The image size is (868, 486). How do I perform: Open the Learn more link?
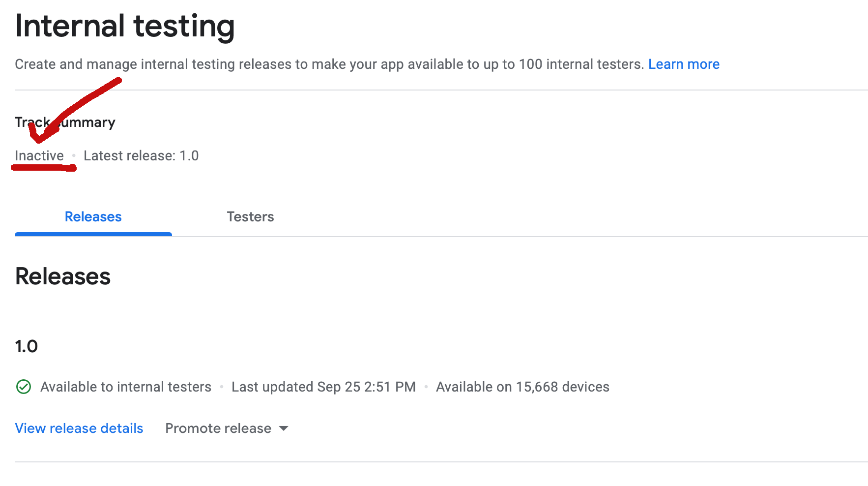click(x=684, y=64)
